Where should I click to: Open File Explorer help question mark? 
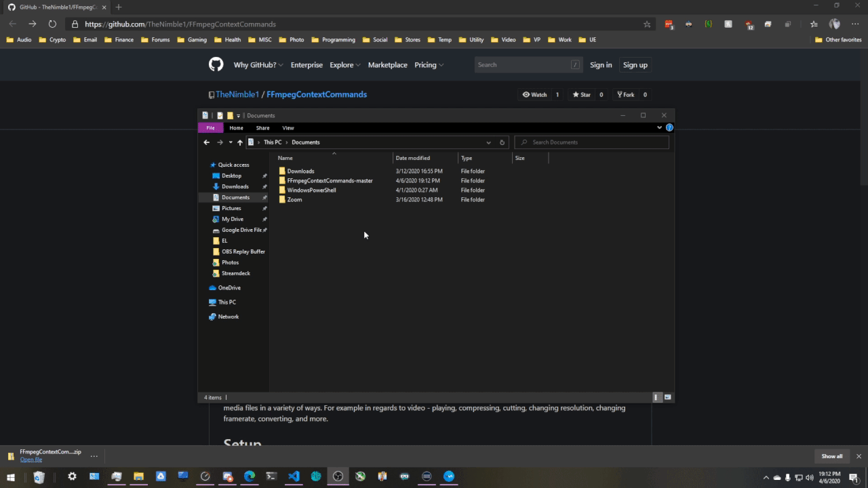[669, 127]
